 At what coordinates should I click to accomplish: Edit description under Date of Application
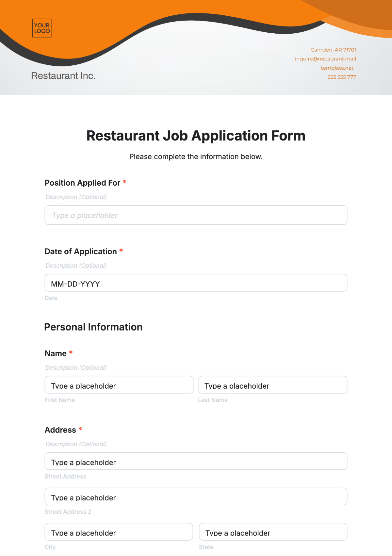pos(76,266)
